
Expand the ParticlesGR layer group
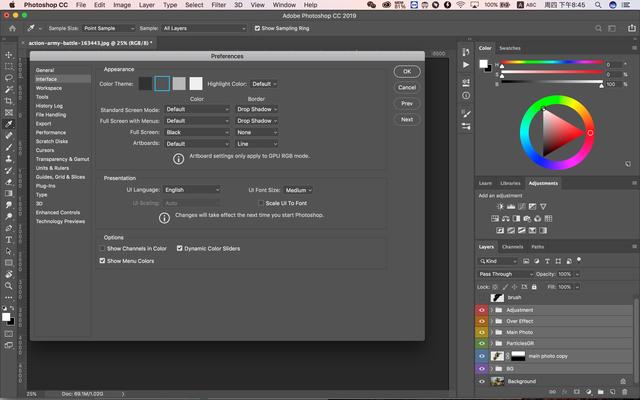coord(492,343)
